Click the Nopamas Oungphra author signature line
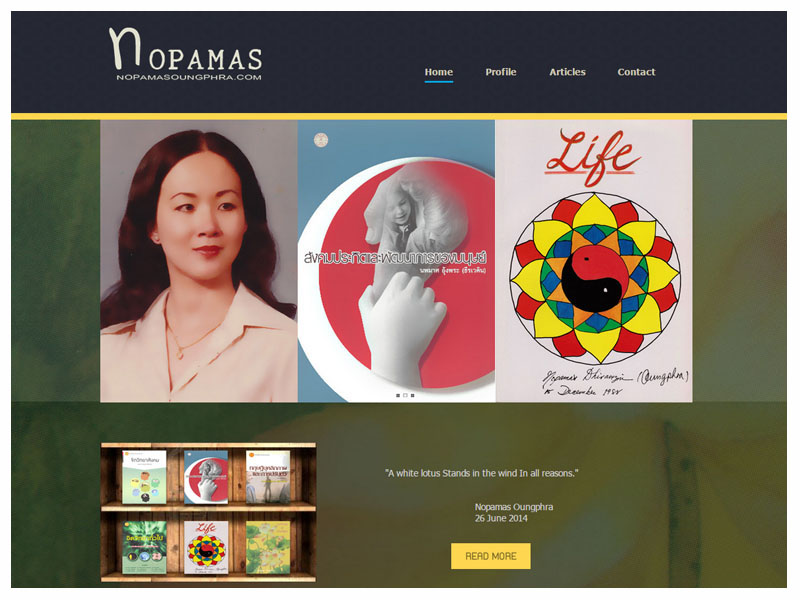The image size is (800, 600). 514,507
